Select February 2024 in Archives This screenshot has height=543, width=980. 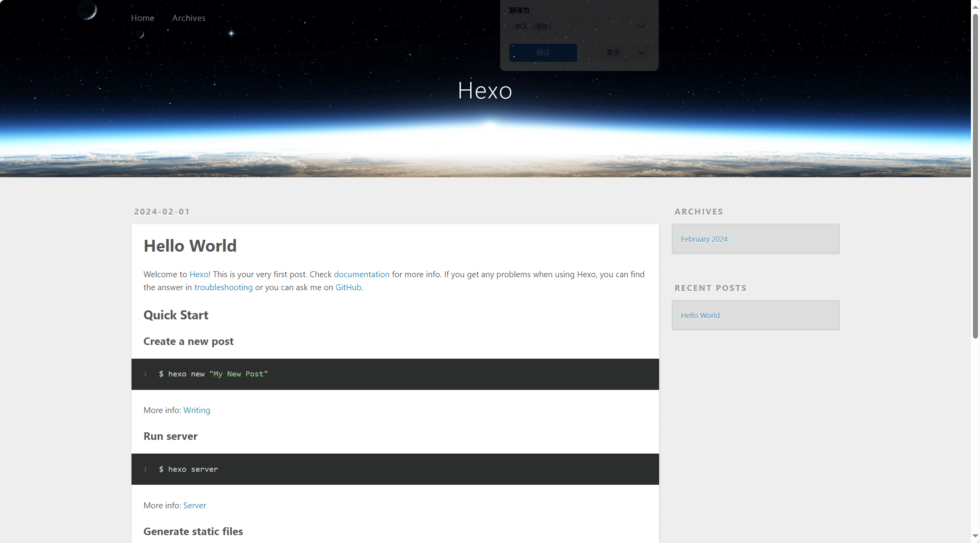pyautogui.click(x=704, y=239)
